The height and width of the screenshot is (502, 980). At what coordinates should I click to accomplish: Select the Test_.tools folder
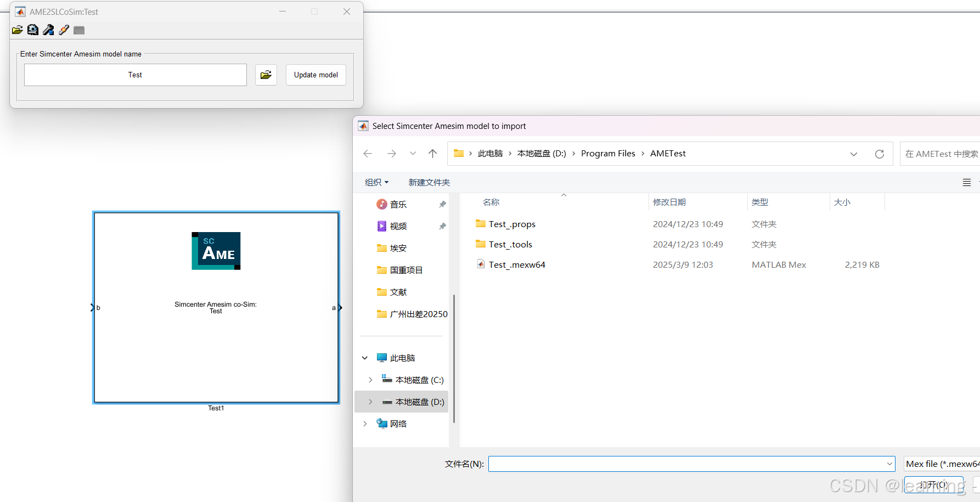(x=510, y=244)
